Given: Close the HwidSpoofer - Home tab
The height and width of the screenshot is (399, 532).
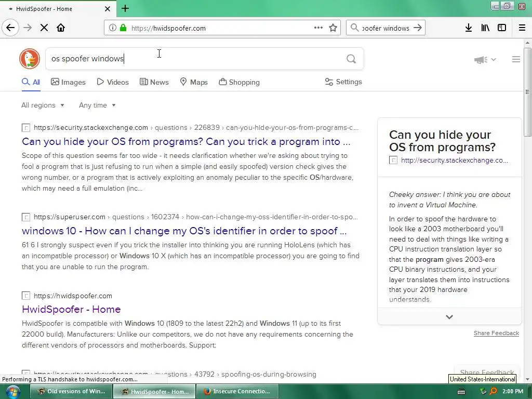Looking at the screenshot, I should (x=107, y=9).
